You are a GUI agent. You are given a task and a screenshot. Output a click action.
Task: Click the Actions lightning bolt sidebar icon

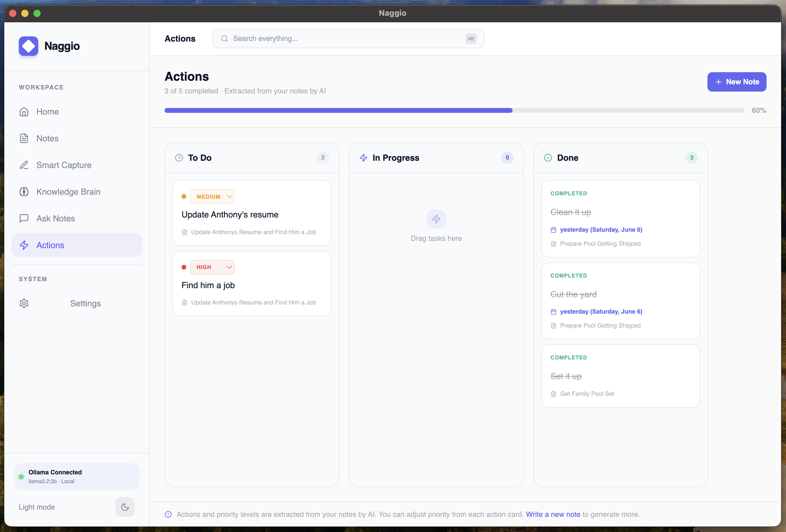(24, 245)
